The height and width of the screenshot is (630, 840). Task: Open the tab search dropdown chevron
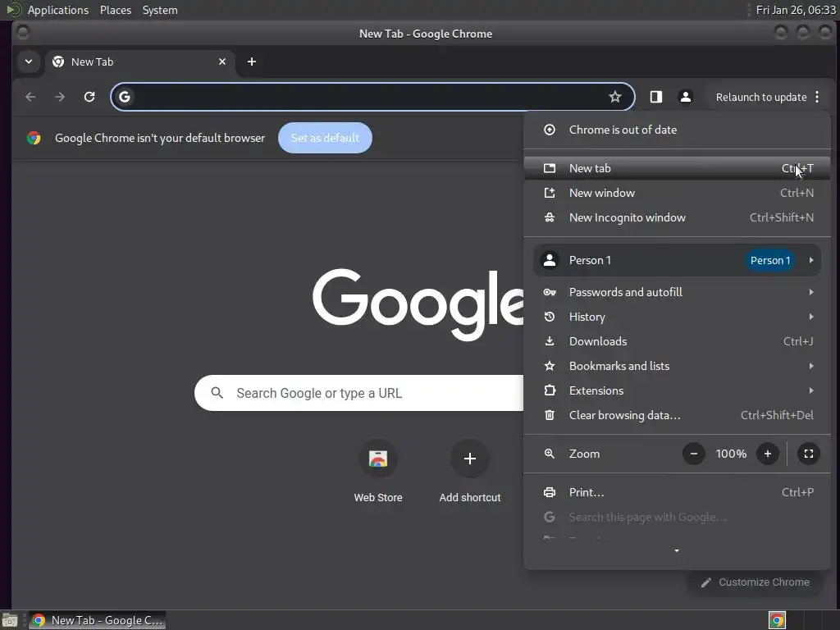[x=29, y=62]
